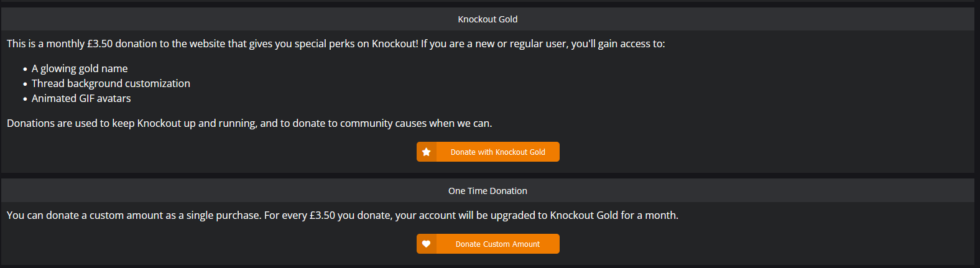The width and height of the screenshot is (980, 268).
Task: Click the 'Animated GIF avatars' perk item
Action: [x=81, y=98]
